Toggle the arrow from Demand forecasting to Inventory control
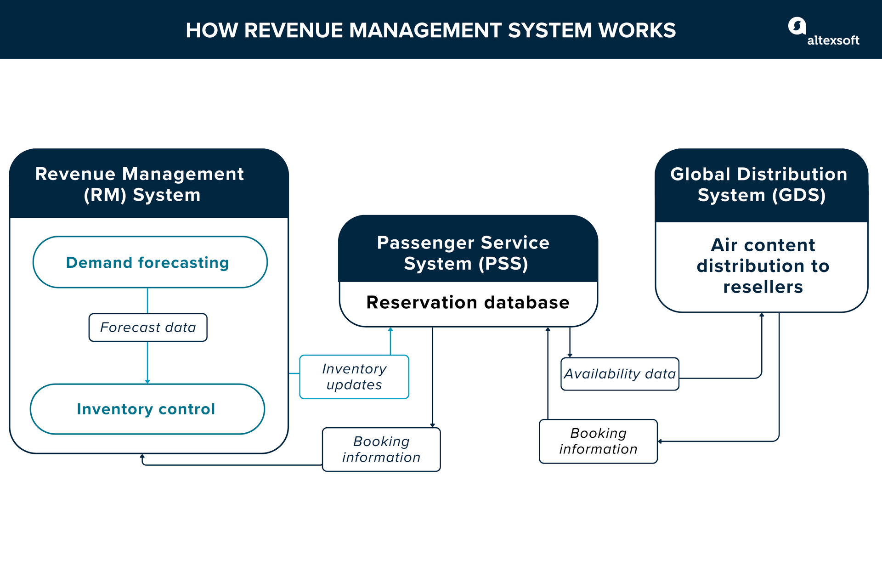The image size is (882, 588). 148,363
